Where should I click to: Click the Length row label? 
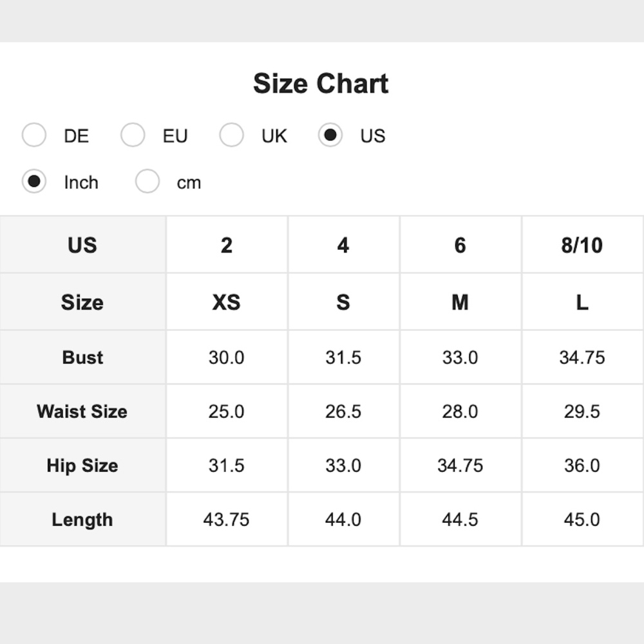pos(82,520)
